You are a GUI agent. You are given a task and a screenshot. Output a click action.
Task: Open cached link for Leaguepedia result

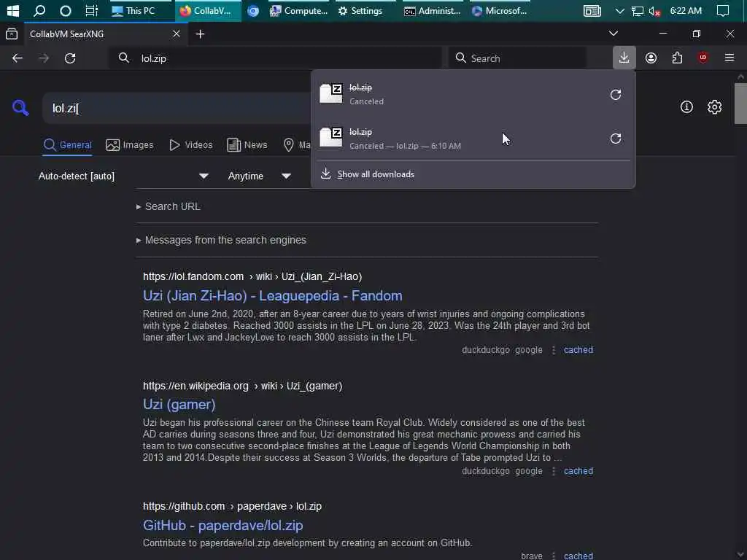coord(578,349)
